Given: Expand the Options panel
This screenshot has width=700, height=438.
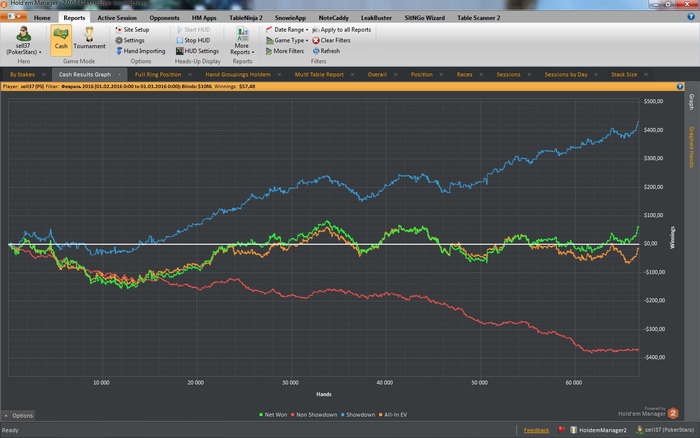Looking at the screenshot, I should [x=18, y=415].
